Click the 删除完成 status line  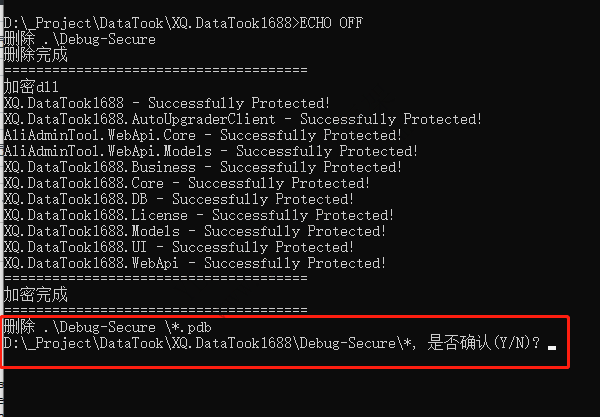tap(36, 55)
